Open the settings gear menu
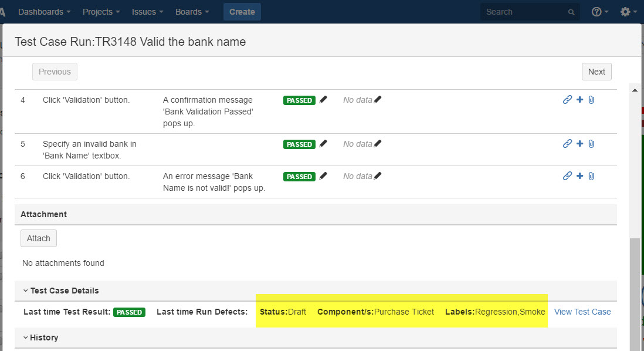644x351 pixels. click(x=629, y=12)
